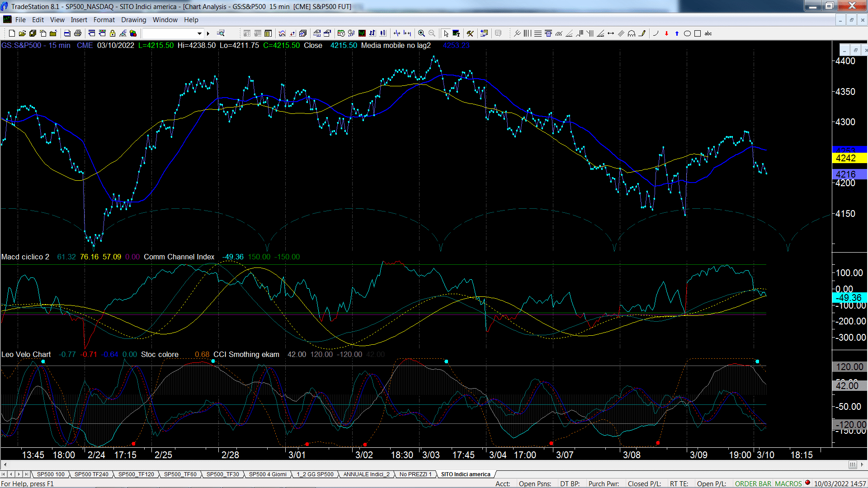Select the pointer arrow tool

446,33
